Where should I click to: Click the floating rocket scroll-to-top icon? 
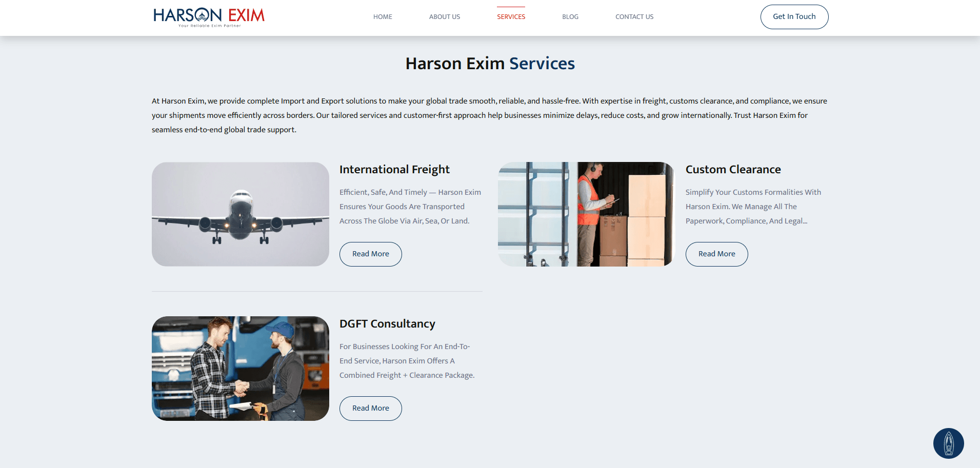click(948, 443)
